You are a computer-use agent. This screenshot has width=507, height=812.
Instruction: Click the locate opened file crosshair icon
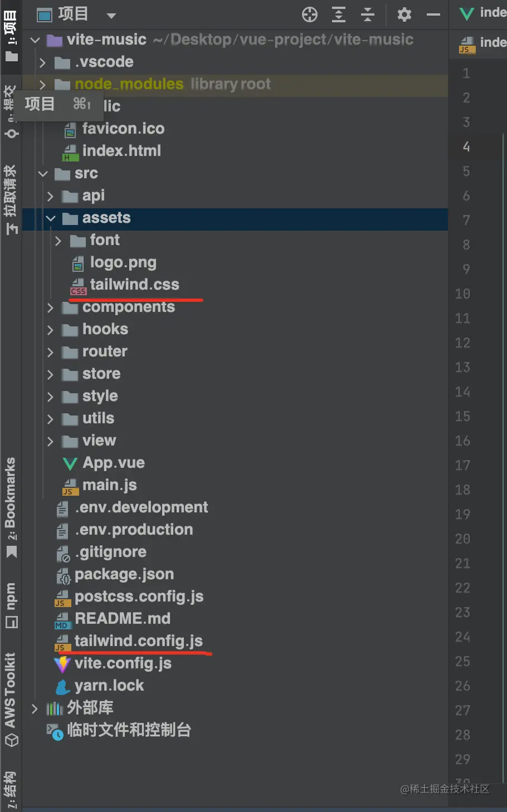click(310, 14)
